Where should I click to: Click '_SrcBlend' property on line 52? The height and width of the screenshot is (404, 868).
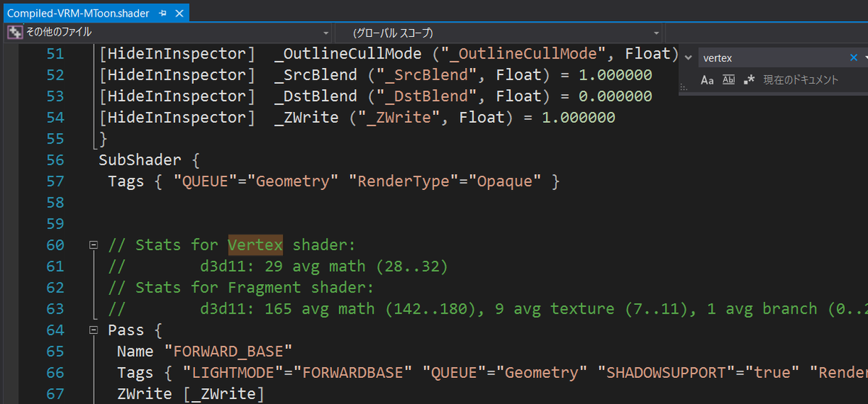(x=315, y=75)
